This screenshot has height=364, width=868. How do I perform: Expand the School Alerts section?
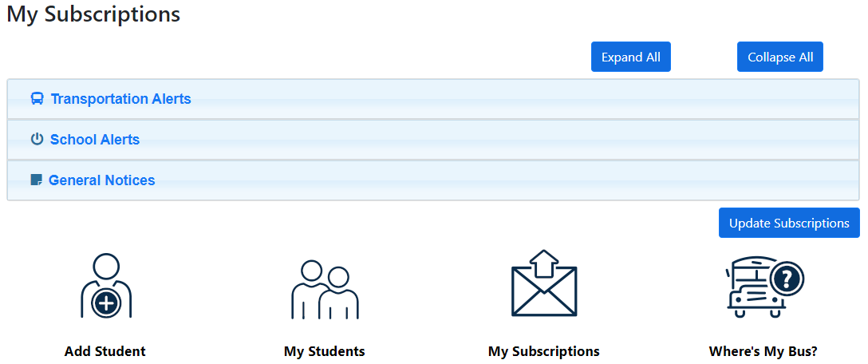95,140
